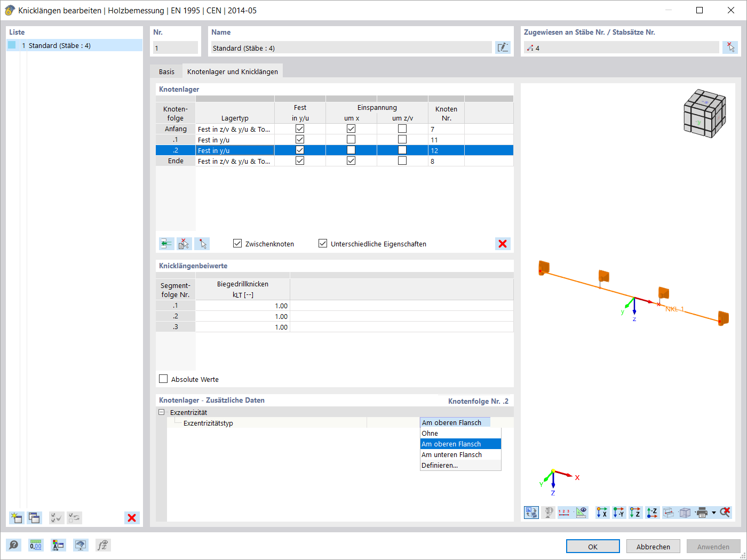View preview in X direction

pos(602,513)
